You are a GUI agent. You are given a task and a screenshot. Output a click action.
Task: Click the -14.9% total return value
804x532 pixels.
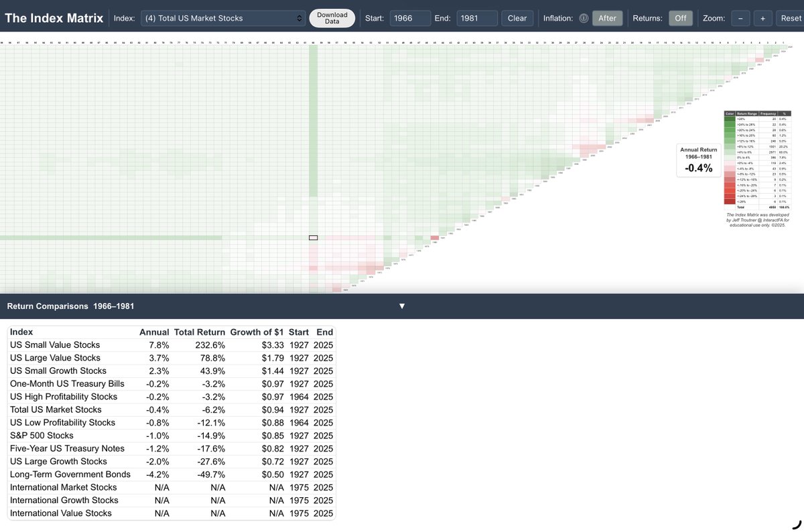(211, 436)
